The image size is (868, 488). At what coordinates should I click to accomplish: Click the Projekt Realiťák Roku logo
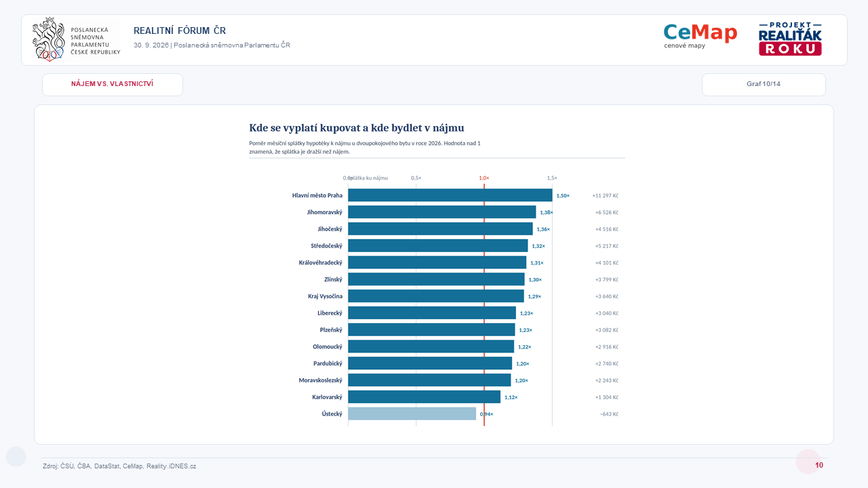pos(790,39)
